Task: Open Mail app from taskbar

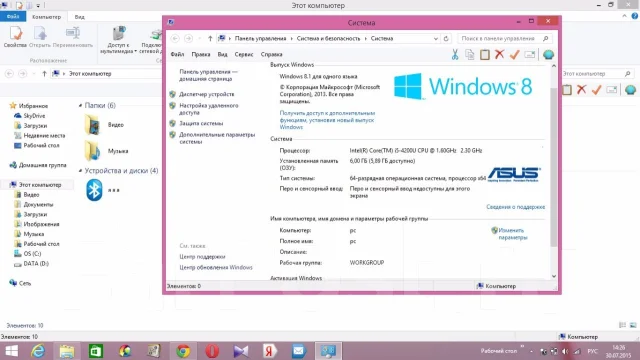Action: (x=299, y=351)
